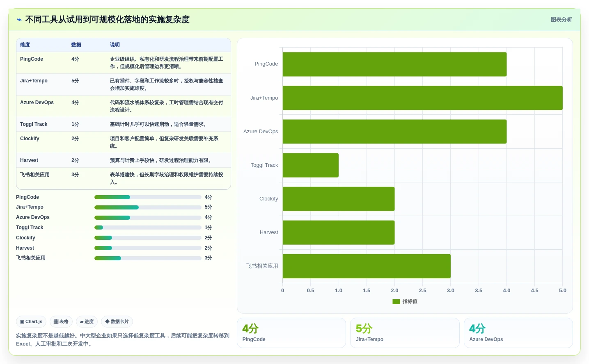Screen dimensions: 589x364
Task: Click the Toggl Track bar in the chart
Action: point(311,165)
